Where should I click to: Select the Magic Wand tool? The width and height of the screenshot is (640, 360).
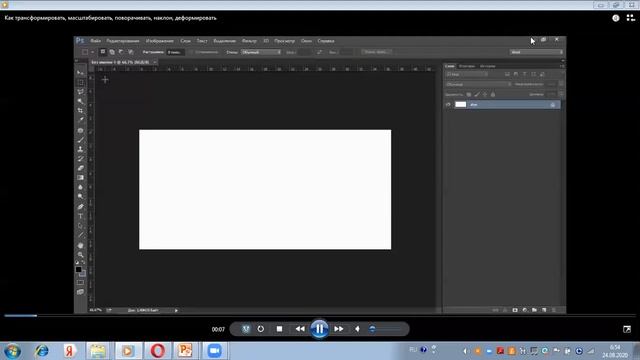click(x=80, y=101)
